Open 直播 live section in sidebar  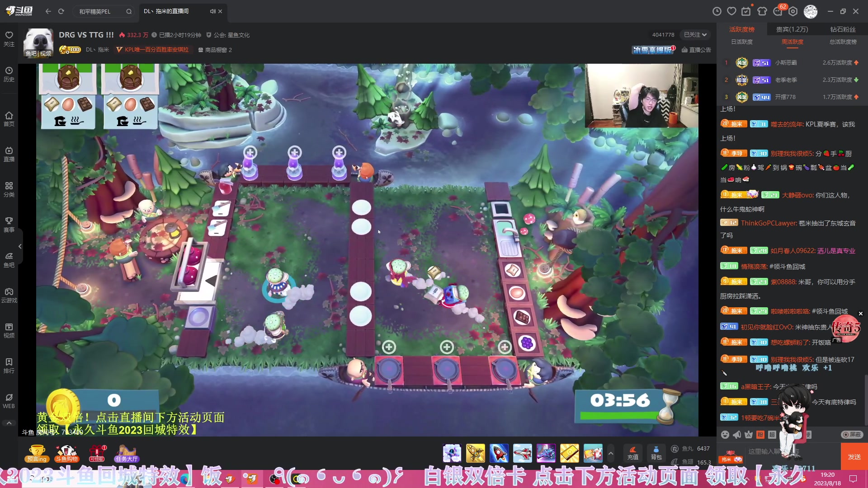click(x=9, y=154)
